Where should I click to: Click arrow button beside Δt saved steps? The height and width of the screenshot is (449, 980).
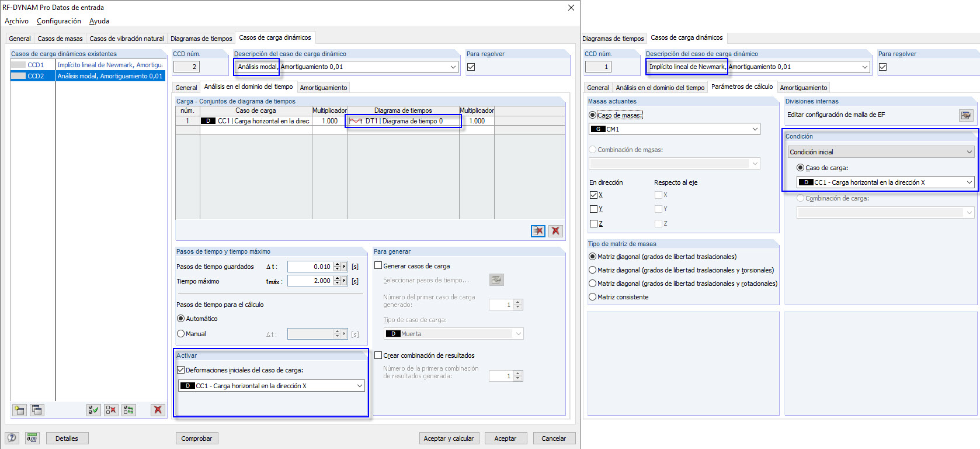tap(345, 267)
